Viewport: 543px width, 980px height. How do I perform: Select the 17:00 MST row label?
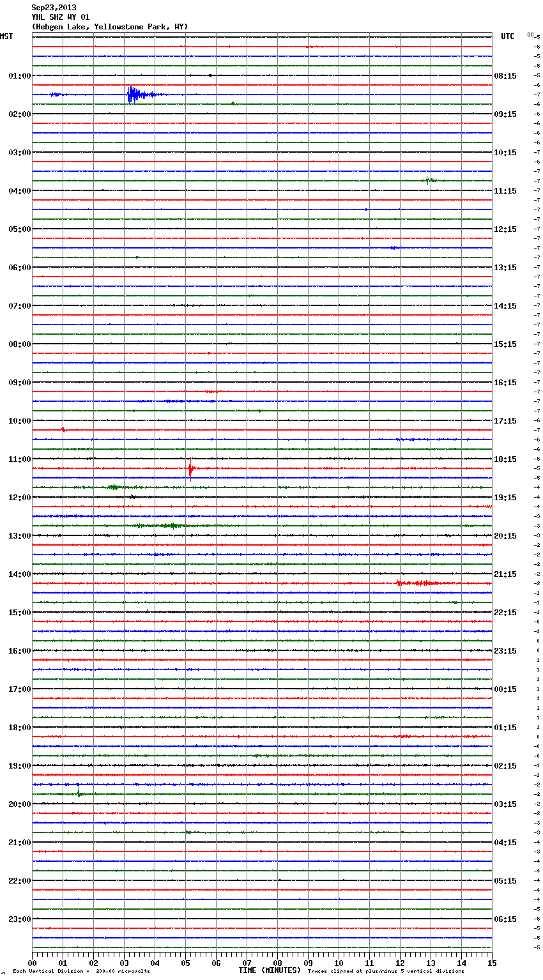(x=20, y=689)
